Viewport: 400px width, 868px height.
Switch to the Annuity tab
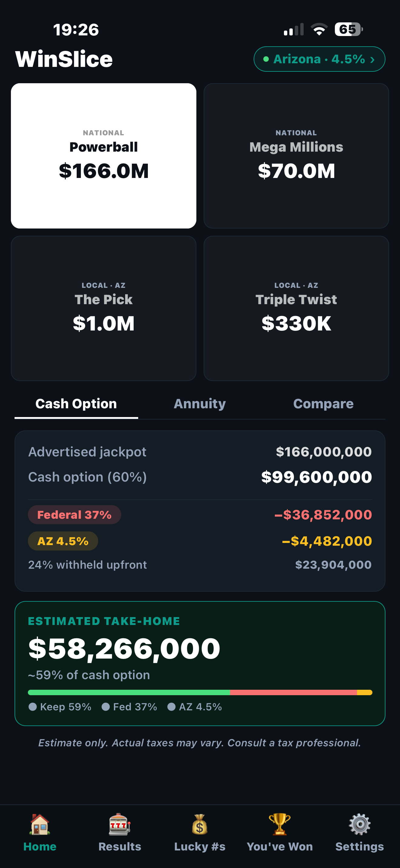click(199, 404)
